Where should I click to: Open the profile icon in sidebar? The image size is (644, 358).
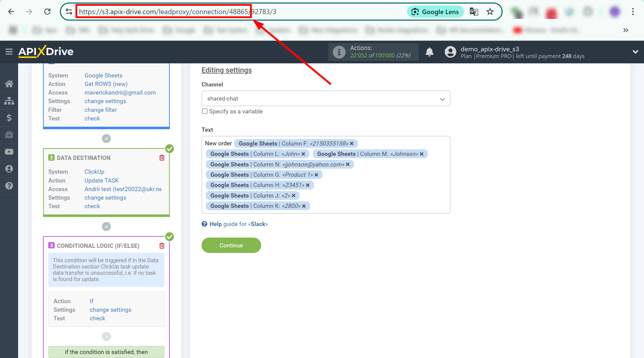pyautogui.click(x=9, y=169)
